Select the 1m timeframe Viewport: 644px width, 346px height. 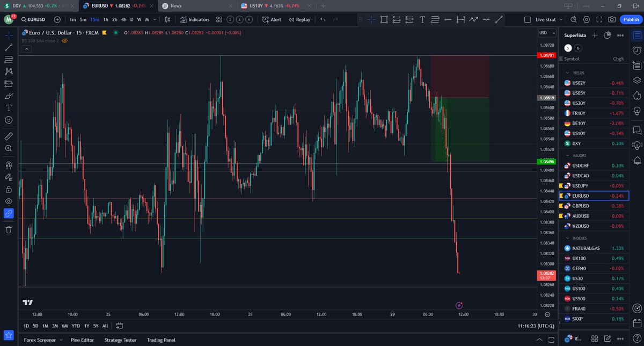point(72,19)
